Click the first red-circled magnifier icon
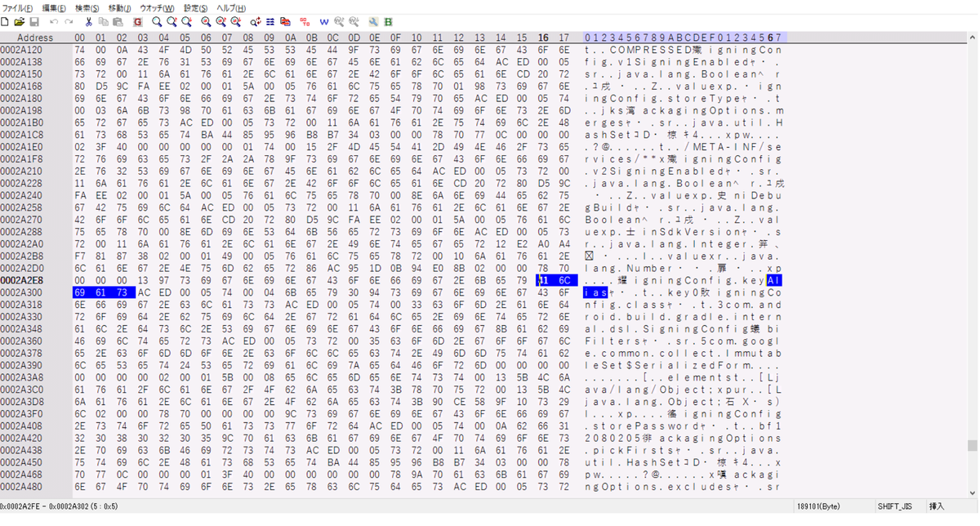Viewport: 980px width, 526px height. coord(206,22)
